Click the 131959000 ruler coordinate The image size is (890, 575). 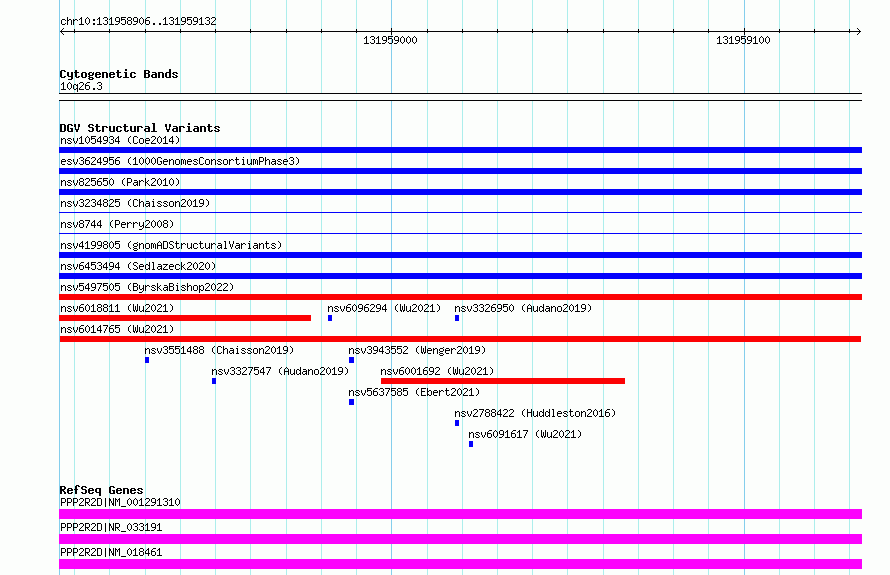(x=390, y=40)
